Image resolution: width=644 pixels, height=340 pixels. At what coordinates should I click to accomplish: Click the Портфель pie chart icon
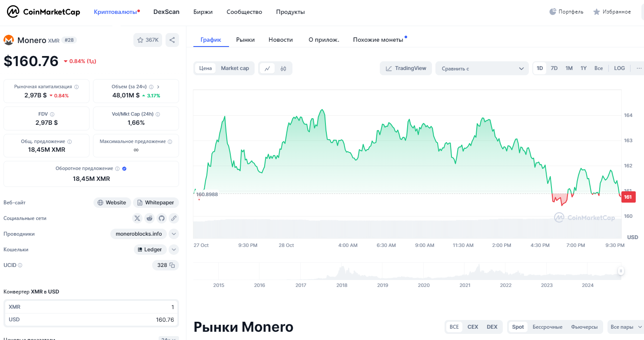point(553,12)
